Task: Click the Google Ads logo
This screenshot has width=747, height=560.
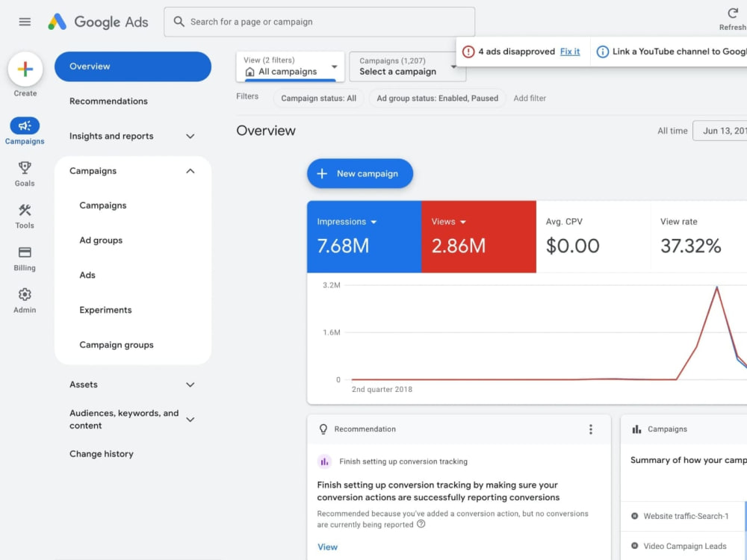Action: 98,22
